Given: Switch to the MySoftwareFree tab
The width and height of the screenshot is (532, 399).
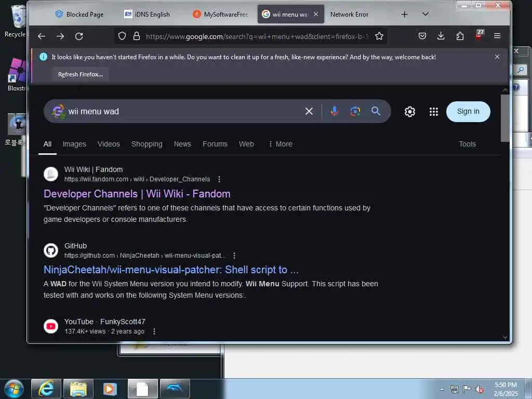Looking at the screenshot, I should click(221, 14).
